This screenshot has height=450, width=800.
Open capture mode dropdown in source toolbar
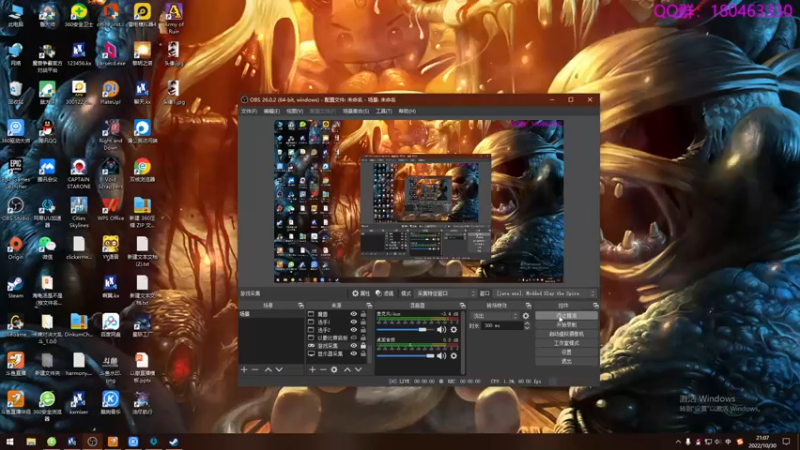coord(445,293)
